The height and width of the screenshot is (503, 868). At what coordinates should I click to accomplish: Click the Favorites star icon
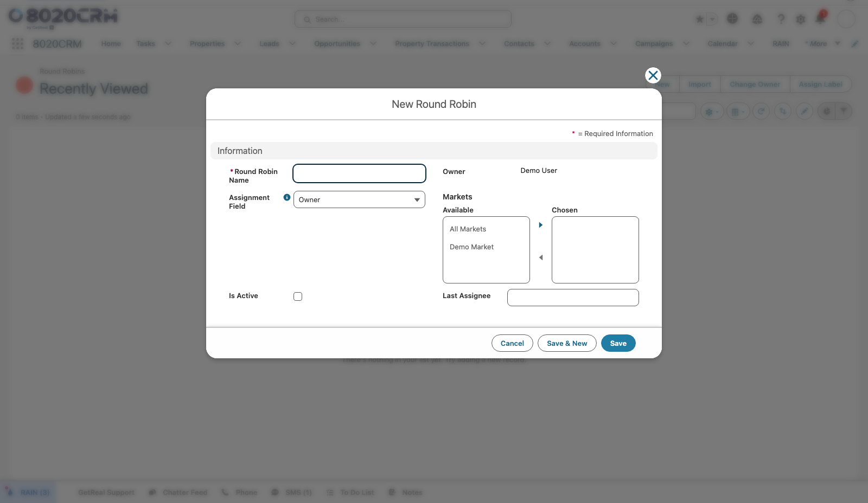click(700, 20)
